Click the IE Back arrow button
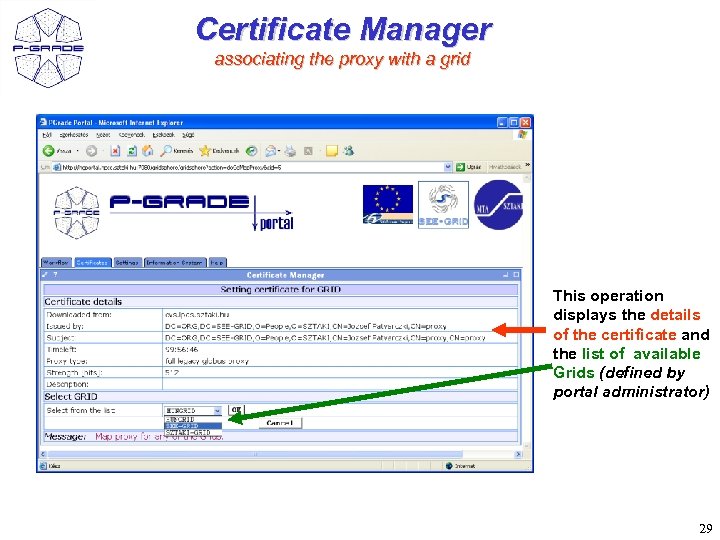The height and width of the screenshot is (540, 720). [x=49, y=151]
